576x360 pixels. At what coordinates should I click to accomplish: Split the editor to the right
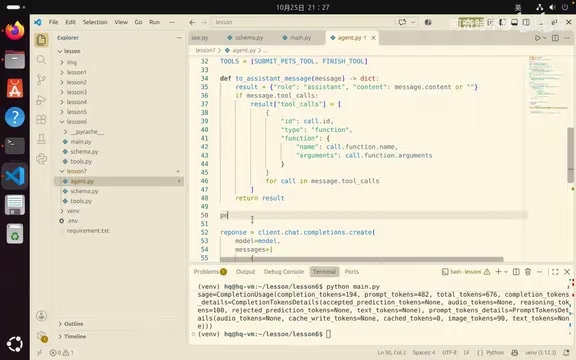[555, 38]
